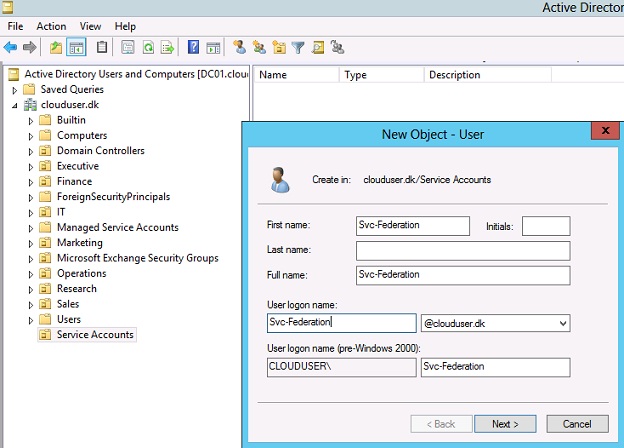The image size is (624, 448).
Task: Close the New Object - User dialog
Action: click(605, 131)
